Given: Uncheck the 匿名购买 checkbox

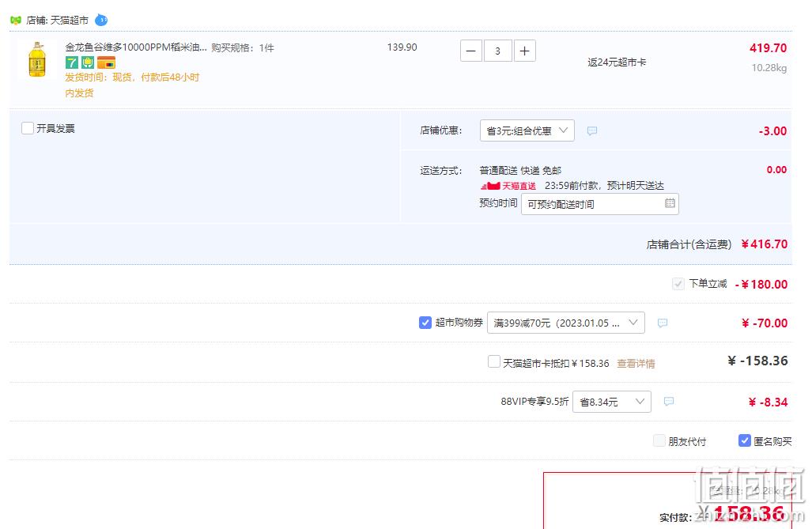Looking at the screenshot, I should [x=744, y=440].
